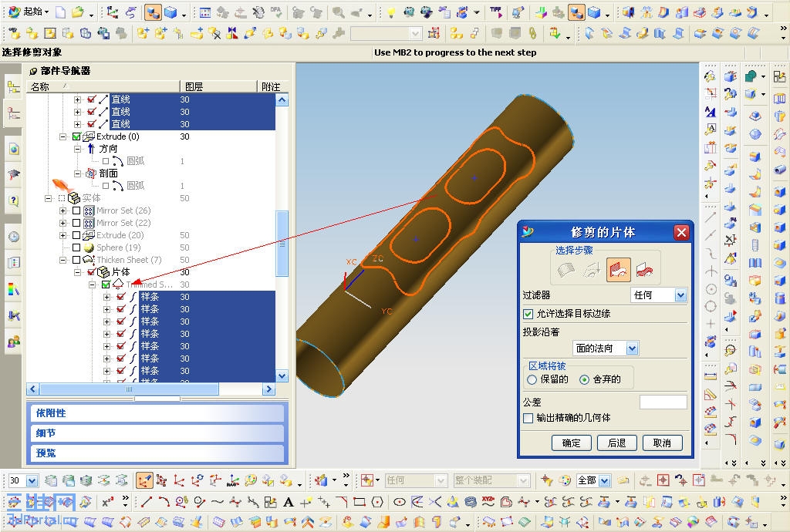Click the navigator scroll-down arrow

(282, 376)
